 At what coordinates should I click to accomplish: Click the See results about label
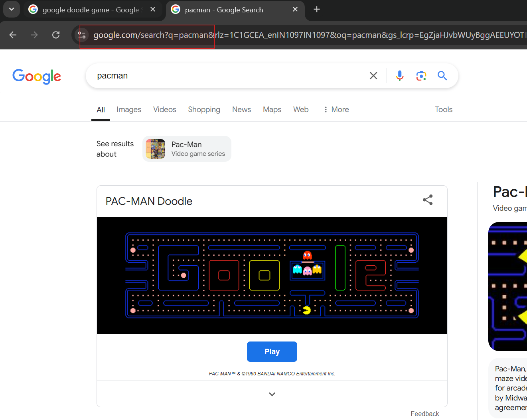(x=115, y=149)
